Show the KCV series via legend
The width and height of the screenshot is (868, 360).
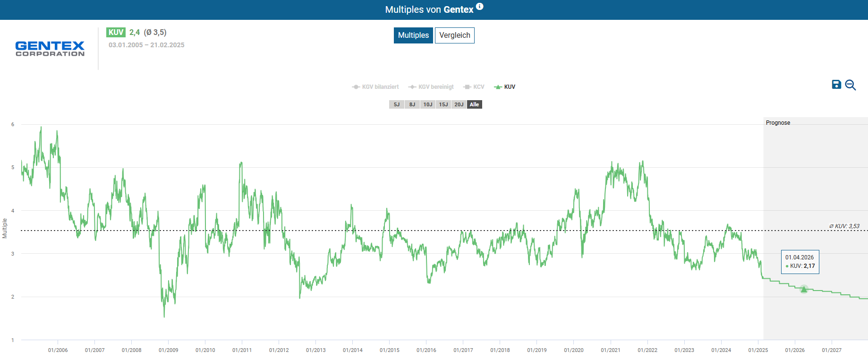[x=474, y=87]
